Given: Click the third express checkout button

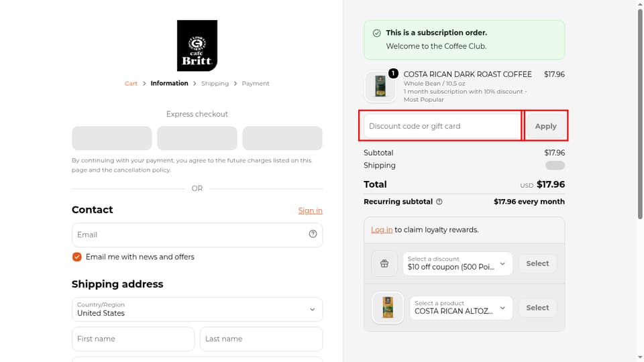Looking at the screenshot, I should 282,138.
